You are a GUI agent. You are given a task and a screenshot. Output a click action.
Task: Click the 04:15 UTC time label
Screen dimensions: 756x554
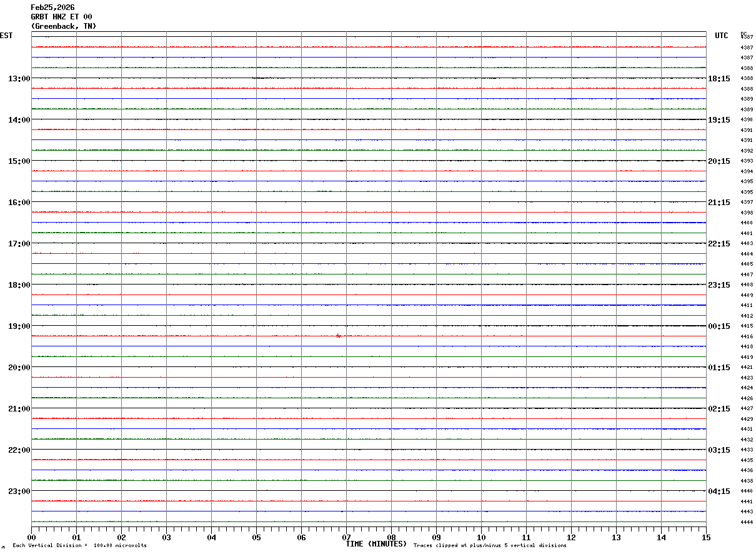point(719,491)
